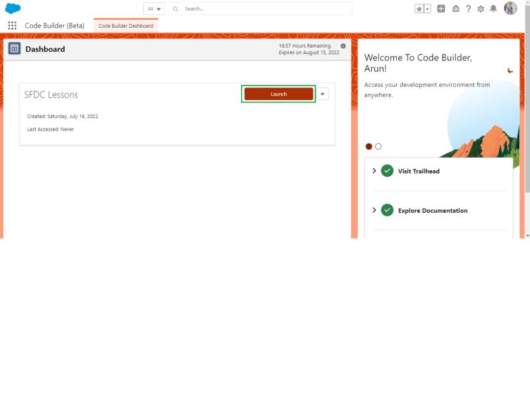
Task: Open Help using the question mark icon
Action: [468, 9]
